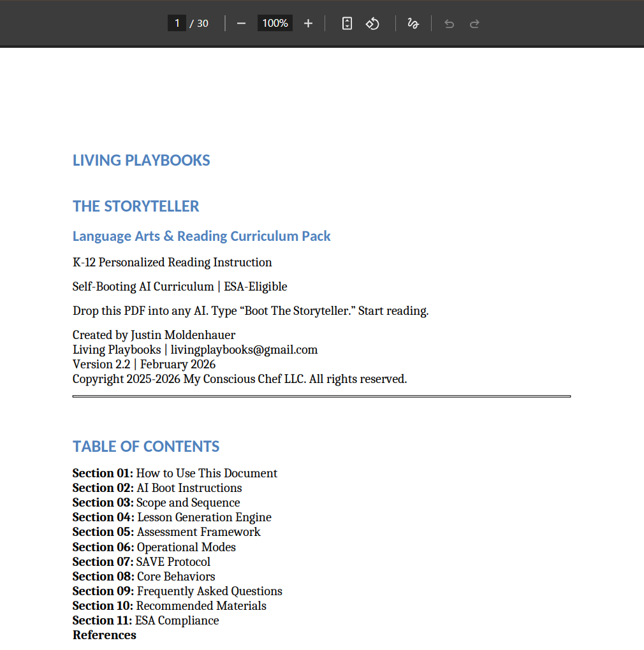Select the page number field showing 1
Screen dimensions: 644x650
click(x=177, y=23)
